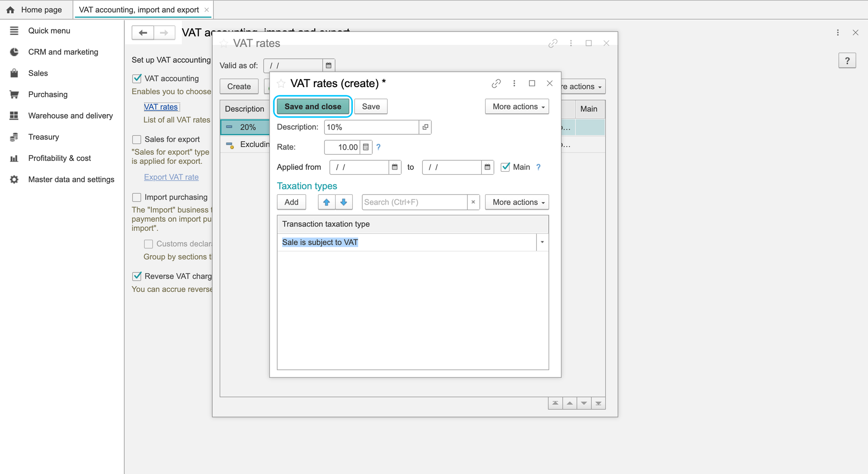Expand More actions next to Save button

click(x=517, y=107)
